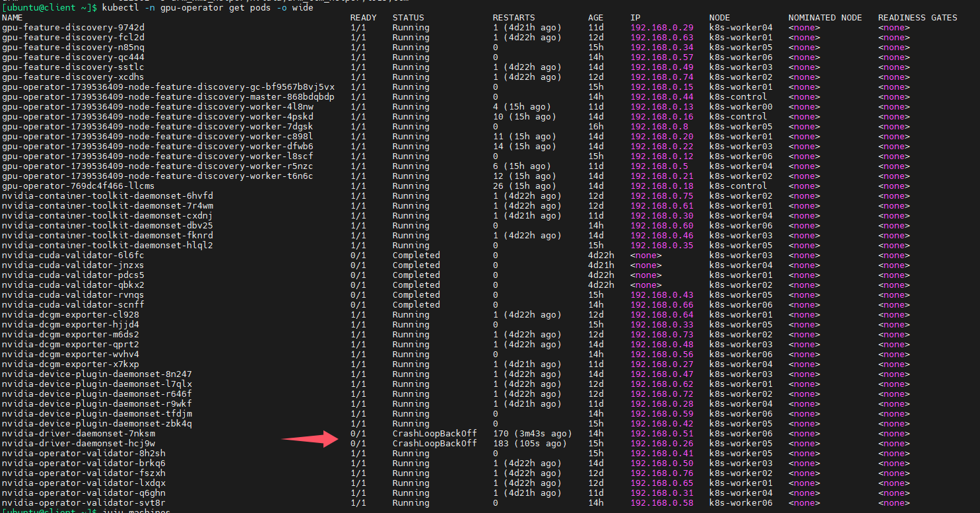
Task: Click the NOMINATED NODE column header
Action: (x=825, y=17)
